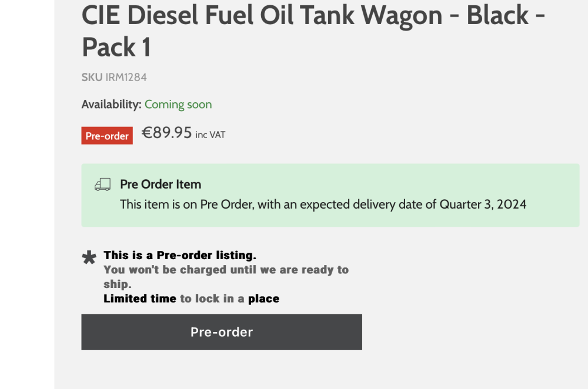The height and width of the screenshot is (389, 588).
Task: Click the 'You won't be charged' message
Action: point(226,270)
